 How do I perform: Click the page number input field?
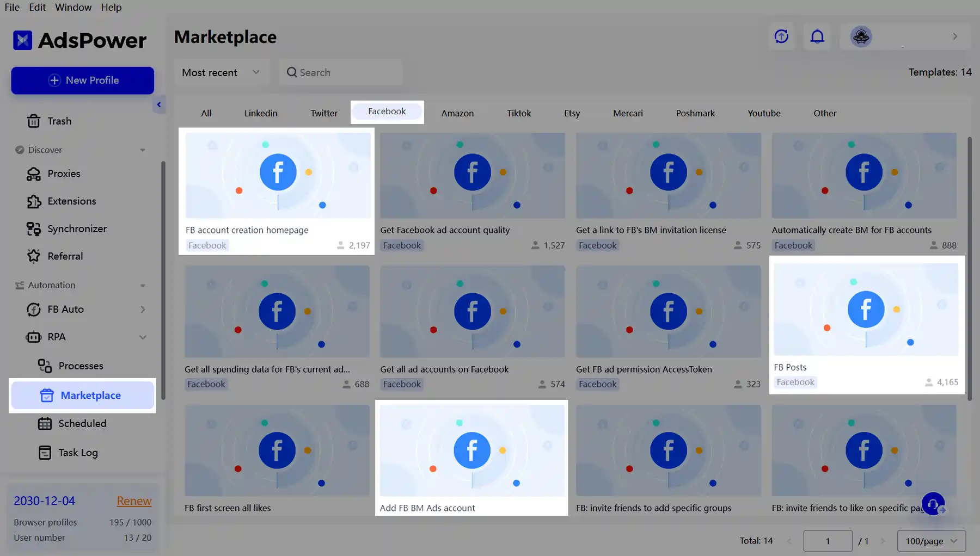pos(828,541)
